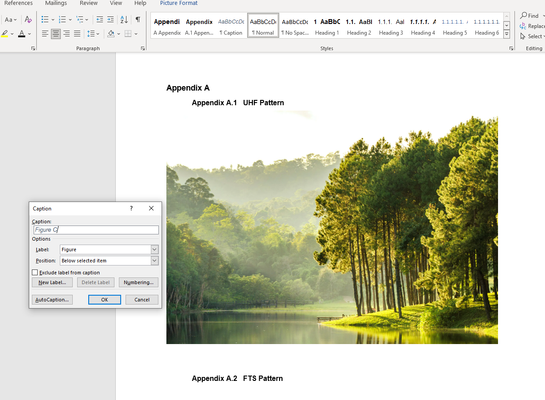The image size is (545, 400).
Task: Apply paragraph shading paint bucket
Action: tap(111, 34)
